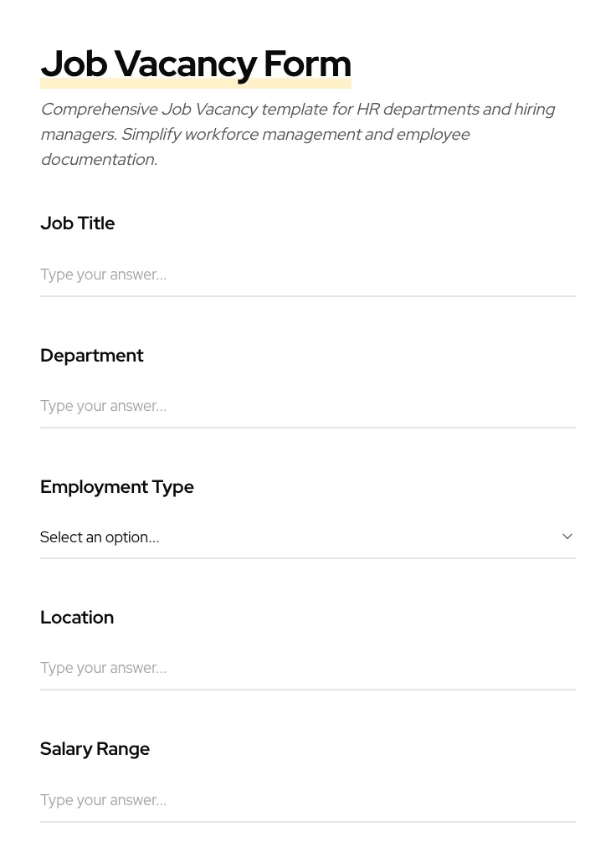Select the Employment Type question label
616x857 pixels.
(x=117, y=487)
